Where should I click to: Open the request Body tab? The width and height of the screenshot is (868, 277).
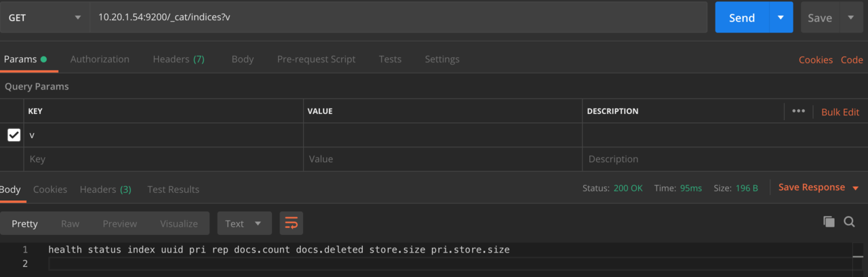click(x=242, y=59)
